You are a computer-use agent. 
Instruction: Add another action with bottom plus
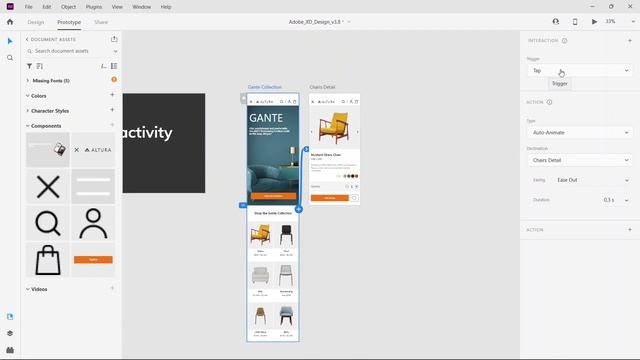click(630, 229)
